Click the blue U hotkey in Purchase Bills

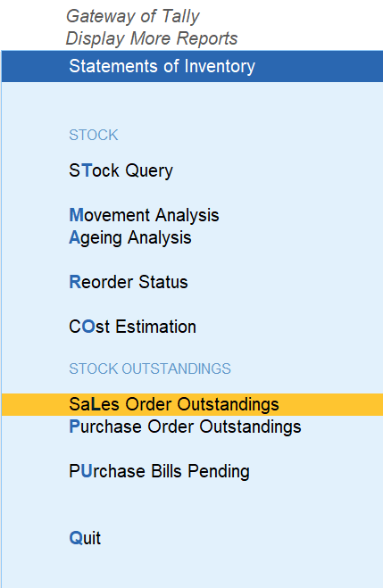point(87,471)
